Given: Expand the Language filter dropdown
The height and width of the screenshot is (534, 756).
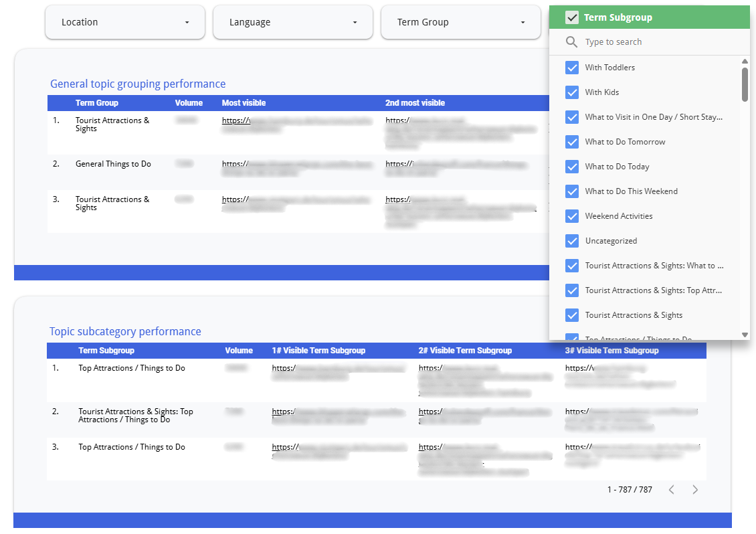Looking at the screenshot, I should (293, 22).
